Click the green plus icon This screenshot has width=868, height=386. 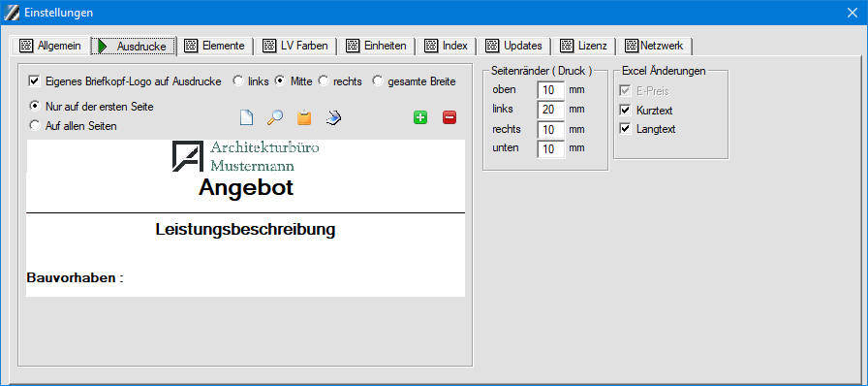420,117
